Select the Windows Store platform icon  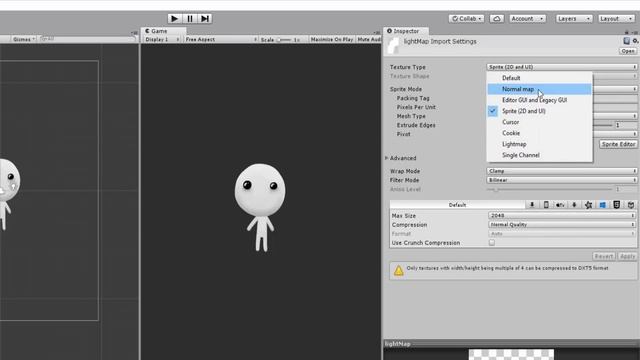(602, 205)
